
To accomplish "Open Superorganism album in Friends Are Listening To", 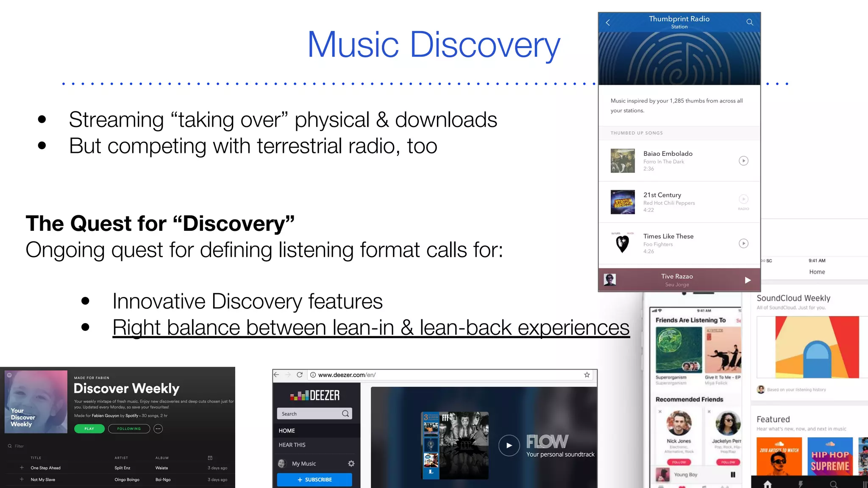I will [x=679, y=350].
